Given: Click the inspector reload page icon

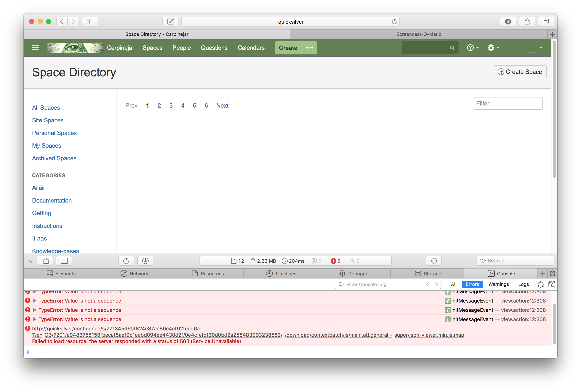Looking at the screenshot, I should pos(126,261).
